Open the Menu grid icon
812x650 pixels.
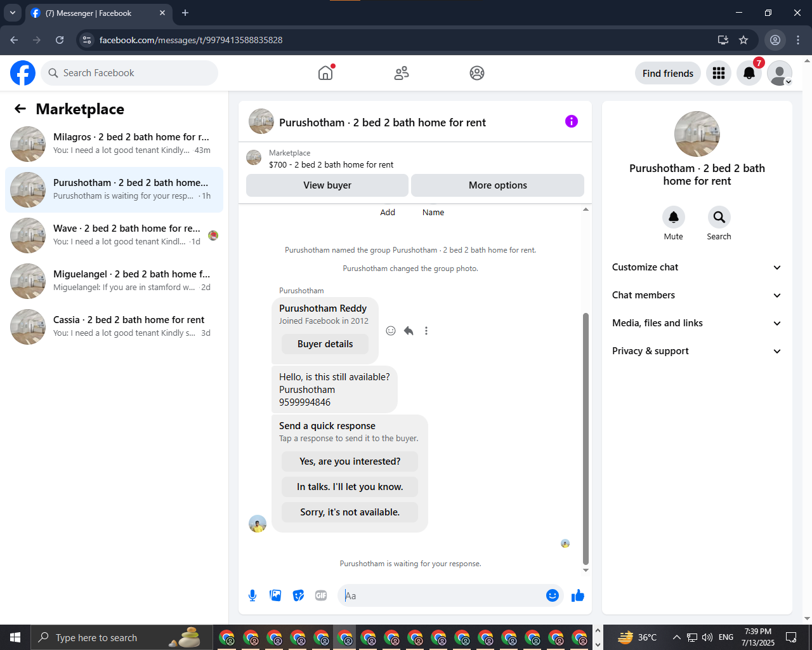coord(719,73)
